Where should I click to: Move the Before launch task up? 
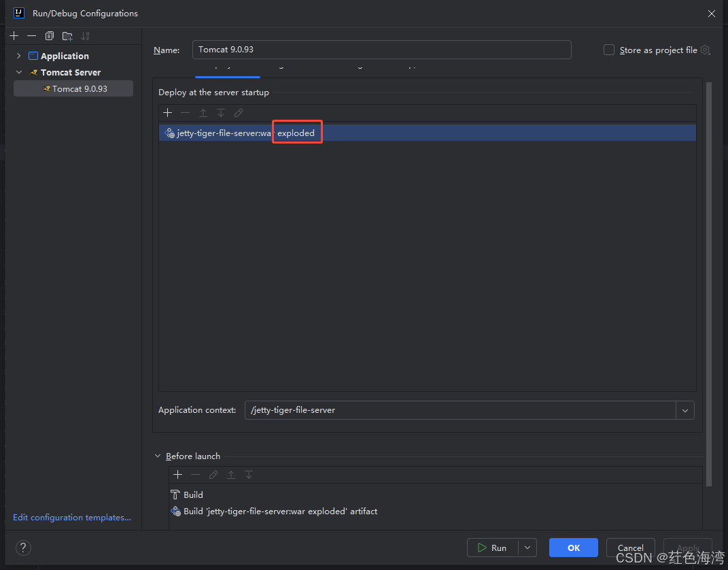[x=230, y=474]
